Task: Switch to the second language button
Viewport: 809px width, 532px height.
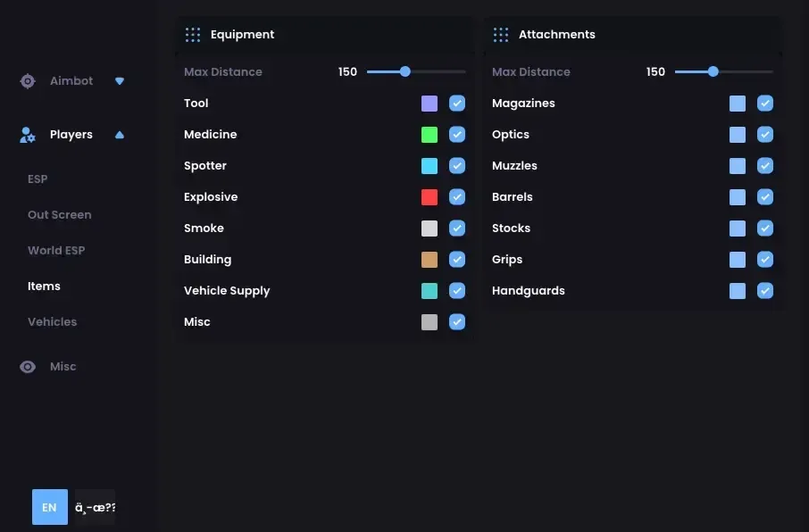Action: (95, 507)
